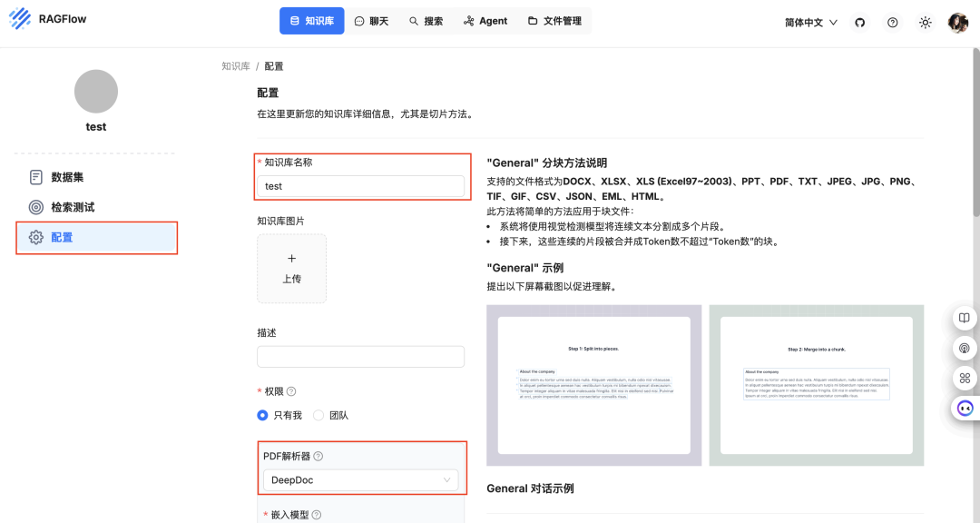The height and width of the screenshot is (523, 980).
Task: Click 上传 to upload knowledge base image
Action: pyautogui.click(x=292, y=269)
